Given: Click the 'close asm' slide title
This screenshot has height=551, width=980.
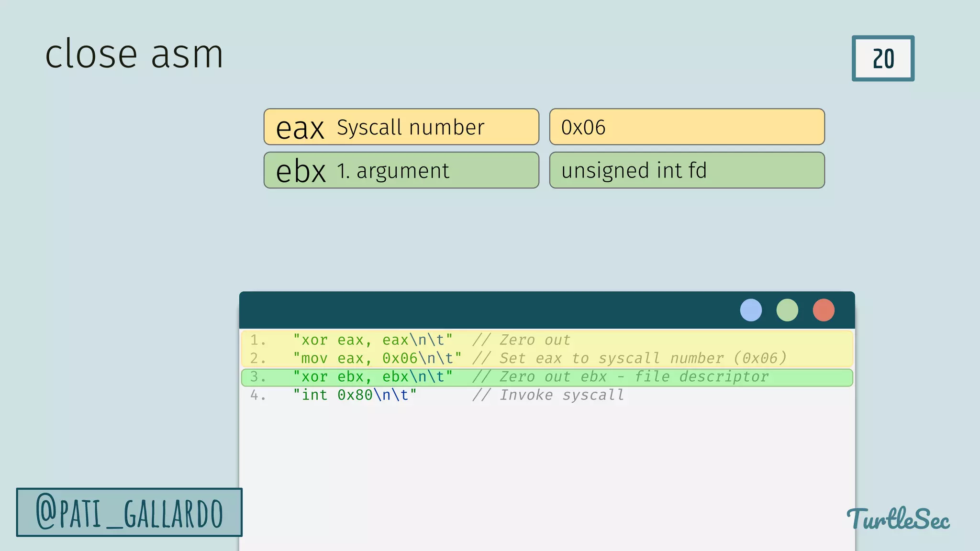Looking at the screenshot, I should 134,54.
